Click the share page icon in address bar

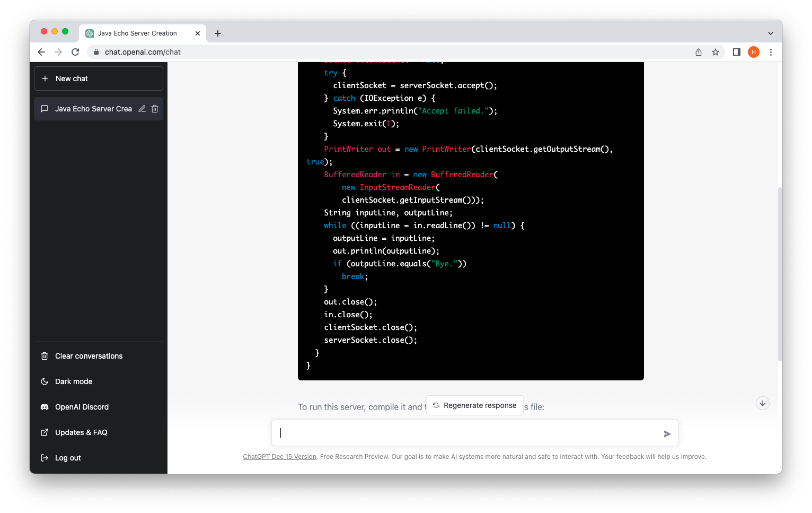click(x=699, y=52)
